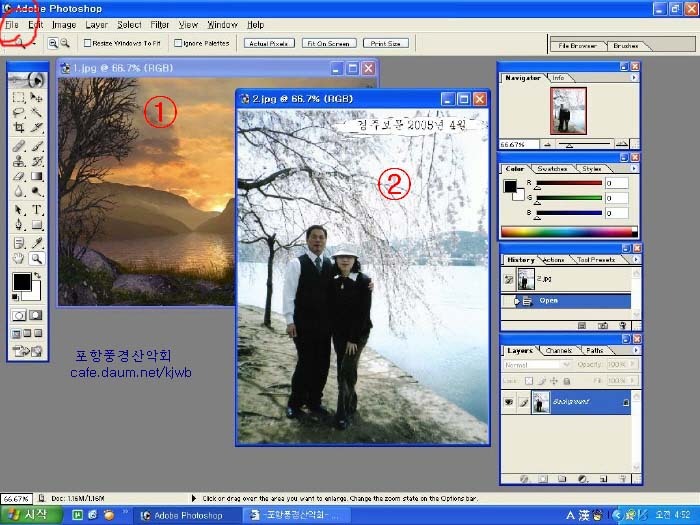Image resolution: width=700 pixels, height=525 pixels.
Task: Switch to Standard edit mode
Action: pyautogui.click(x=19, y=315)
